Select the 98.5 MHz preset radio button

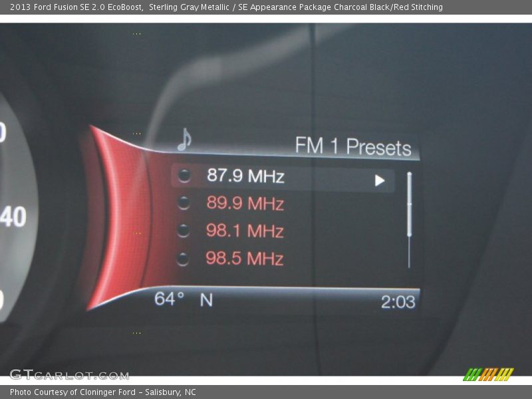[182, 259]
